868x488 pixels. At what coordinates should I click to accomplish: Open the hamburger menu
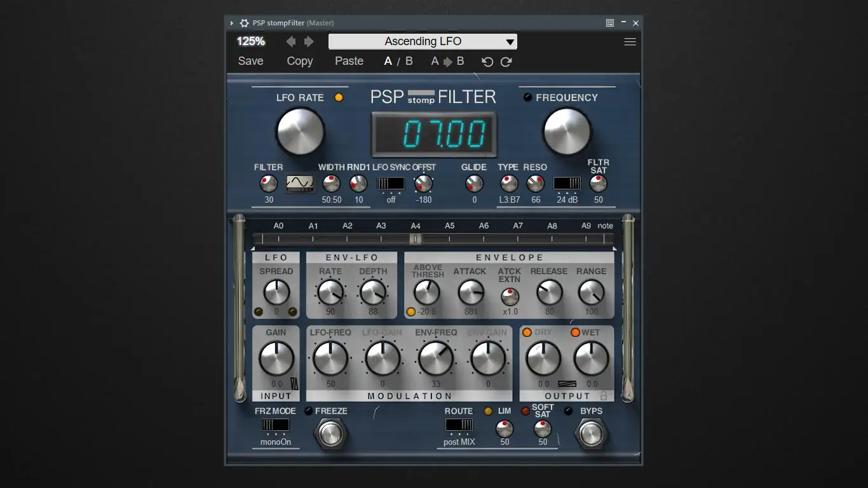pyautogui.click(x=630, y=41)
